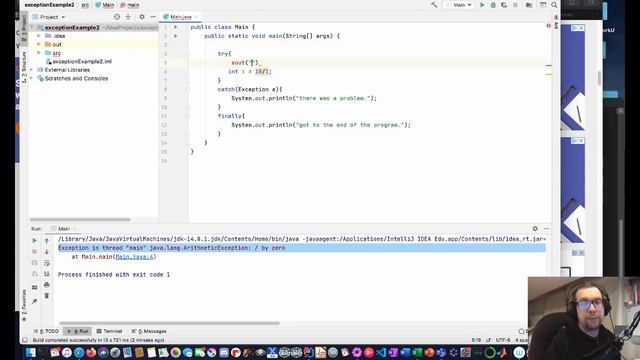Image resolution: width=640 pixels, height=360 pixels.
Task: Click the Run console horizontal scrollbar
Action: pyautogui.click(x=169, y=323)
